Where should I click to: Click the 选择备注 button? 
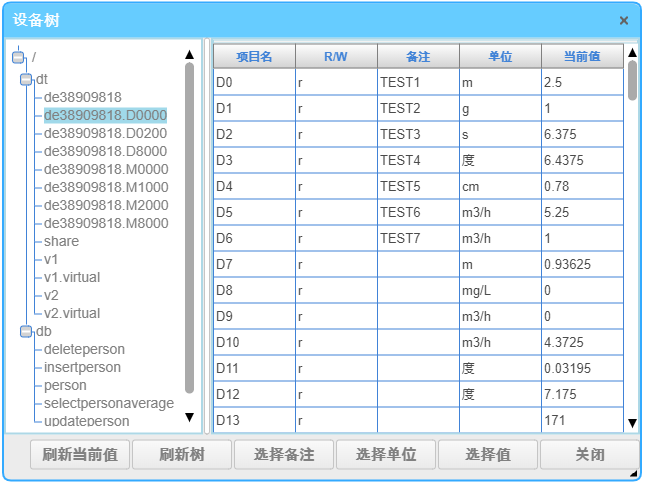[284, 455]
